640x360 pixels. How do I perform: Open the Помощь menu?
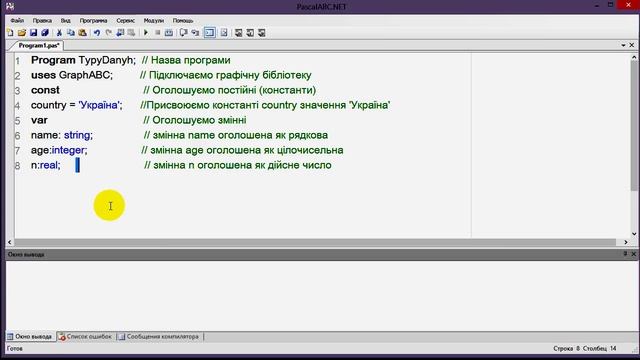coord(183,20)
